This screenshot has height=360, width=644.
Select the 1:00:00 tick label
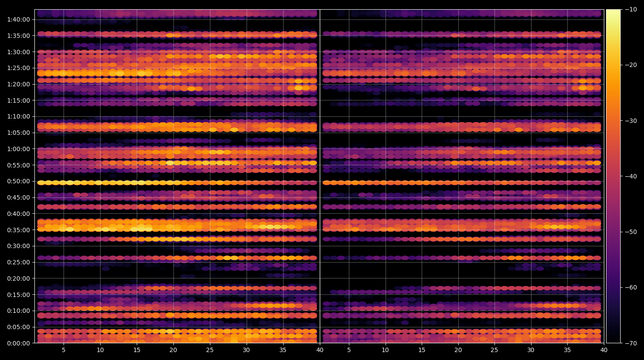19,149
